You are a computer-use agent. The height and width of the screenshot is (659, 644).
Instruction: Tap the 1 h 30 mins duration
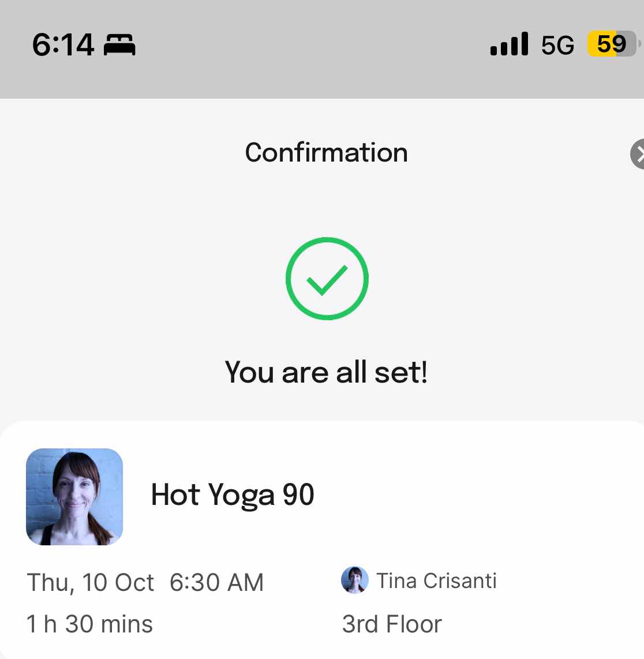pos(89,624)
